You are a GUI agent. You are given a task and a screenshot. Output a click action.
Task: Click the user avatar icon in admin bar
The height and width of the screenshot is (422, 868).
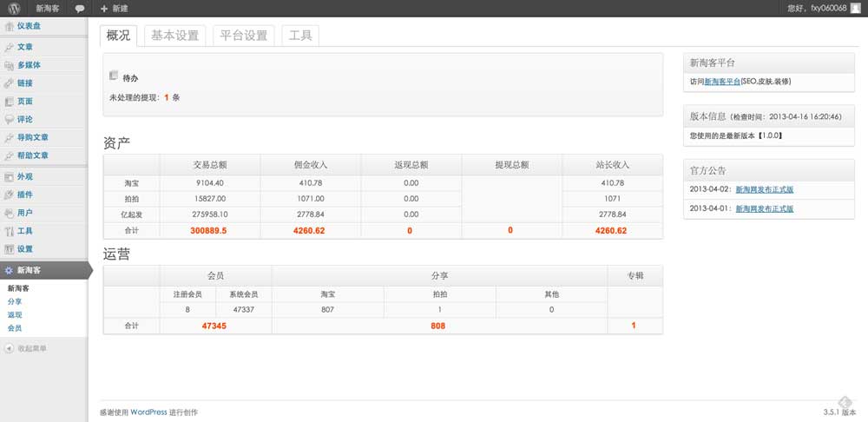coord(855,9)
